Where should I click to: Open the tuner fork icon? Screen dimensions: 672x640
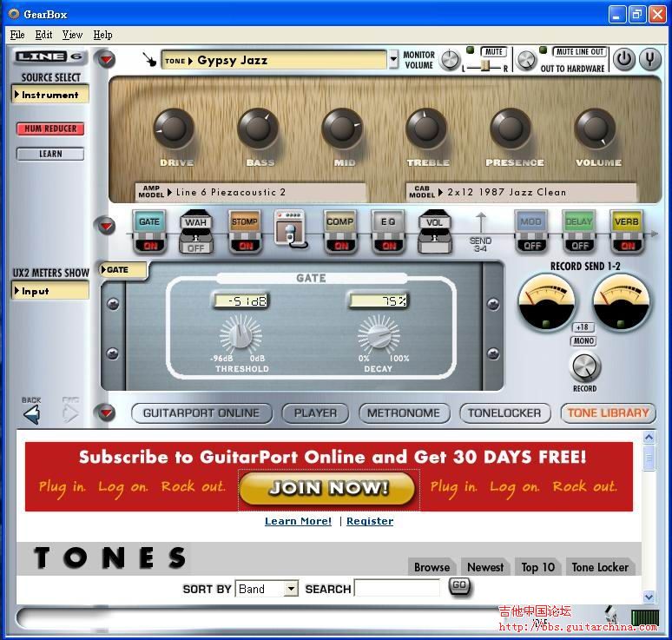click(650, 59)
